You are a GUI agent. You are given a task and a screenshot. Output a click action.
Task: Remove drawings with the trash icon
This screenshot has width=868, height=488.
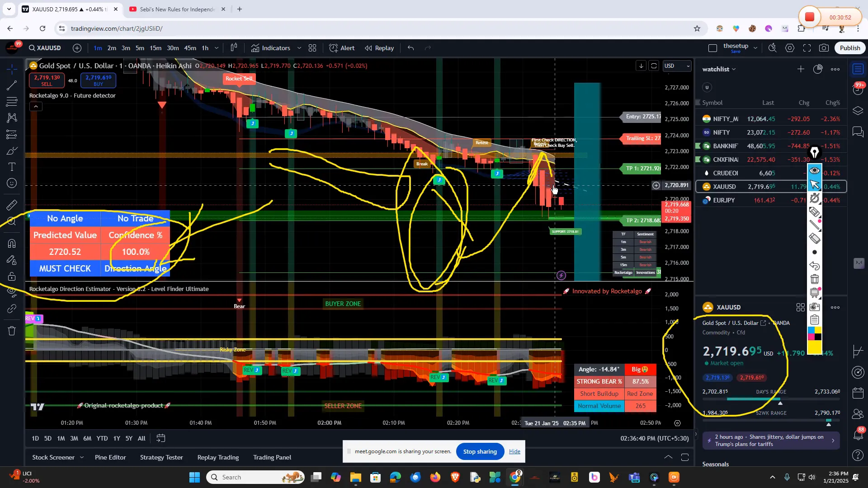(12, 331)
